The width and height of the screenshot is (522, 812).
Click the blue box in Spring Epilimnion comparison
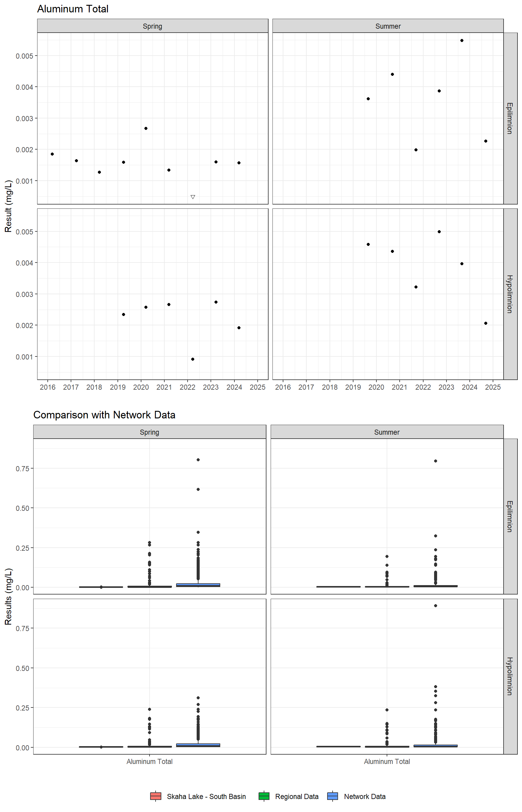[x=198, y=585]
